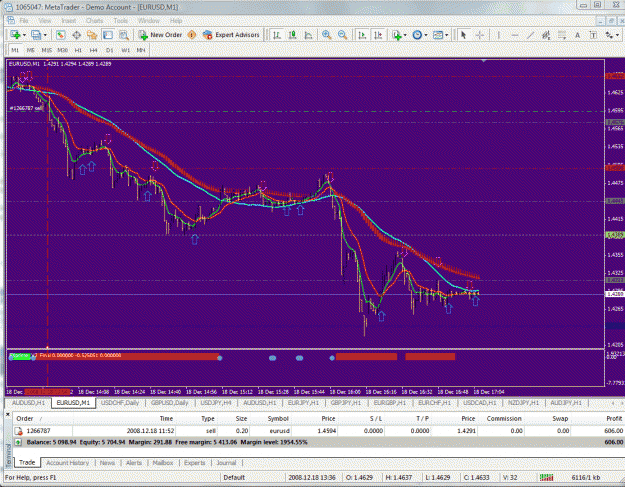625x487 pixels.
Task: Select the H4 timeframe button
Action: pos(94,50)
